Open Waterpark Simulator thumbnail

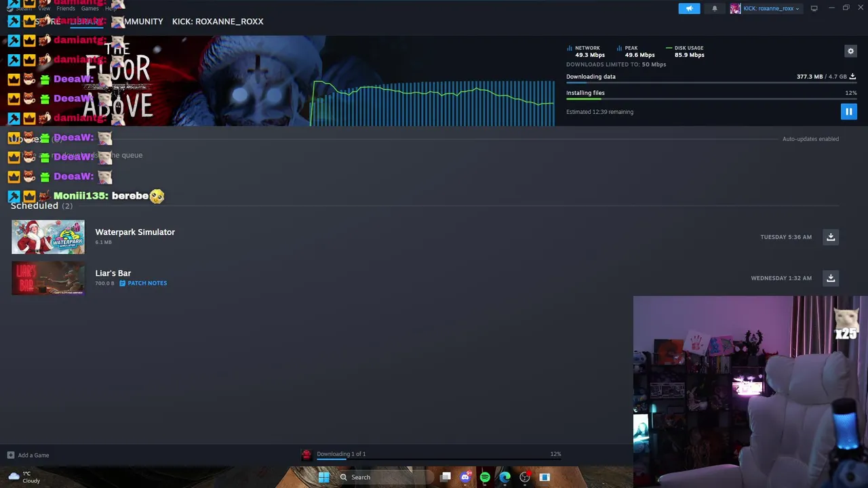[48, 237]
